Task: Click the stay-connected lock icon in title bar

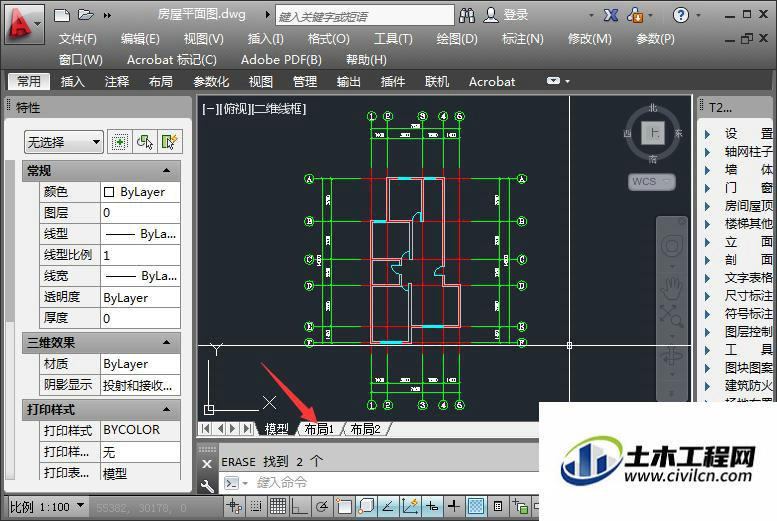Action: tap(635, 15)
